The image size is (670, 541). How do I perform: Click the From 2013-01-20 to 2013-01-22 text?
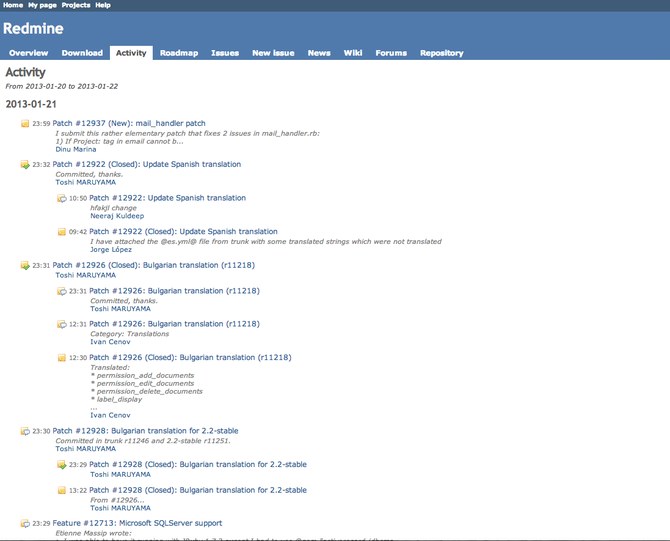coord(62,86)
